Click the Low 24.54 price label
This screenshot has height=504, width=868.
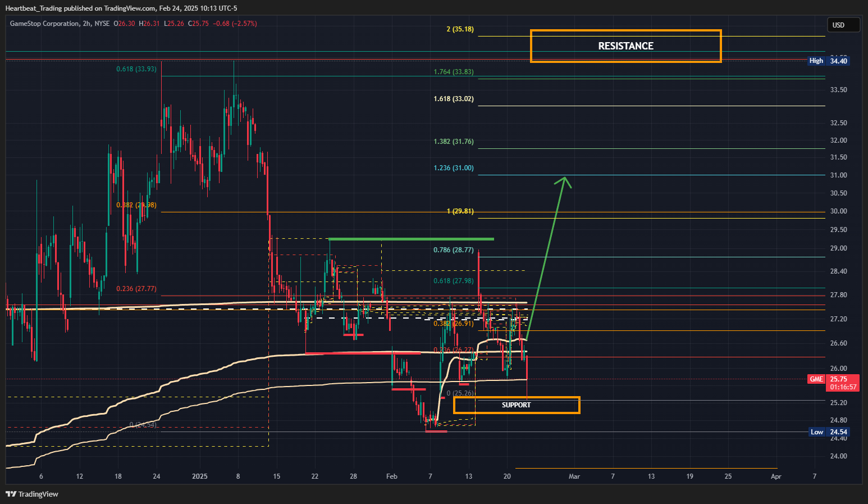pyautogui.click(x=829, y=432)
